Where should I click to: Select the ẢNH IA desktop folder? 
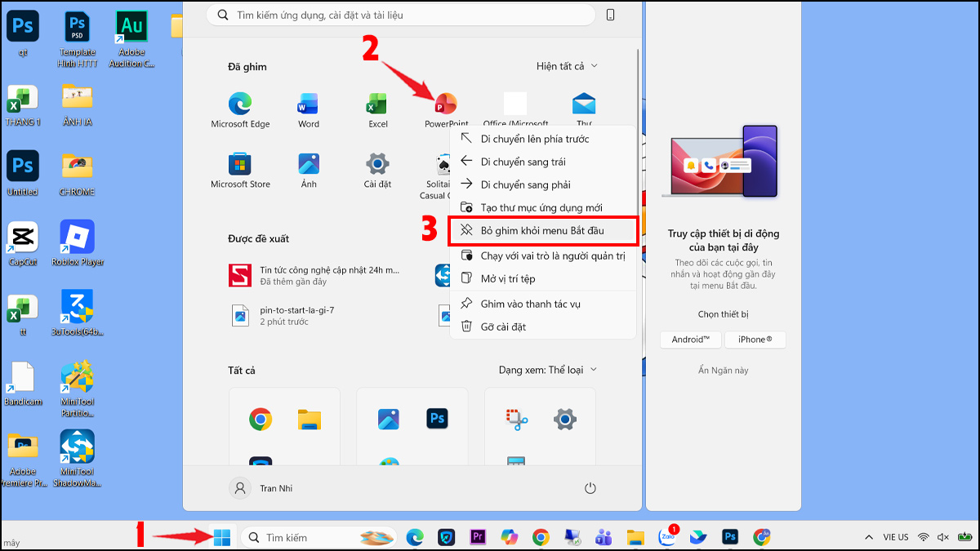(77, 104)
